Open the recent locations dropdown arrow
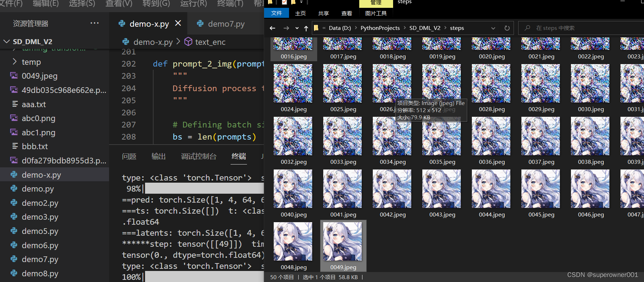644x282 pixels. pyautogui.click(x=297, y=28)
